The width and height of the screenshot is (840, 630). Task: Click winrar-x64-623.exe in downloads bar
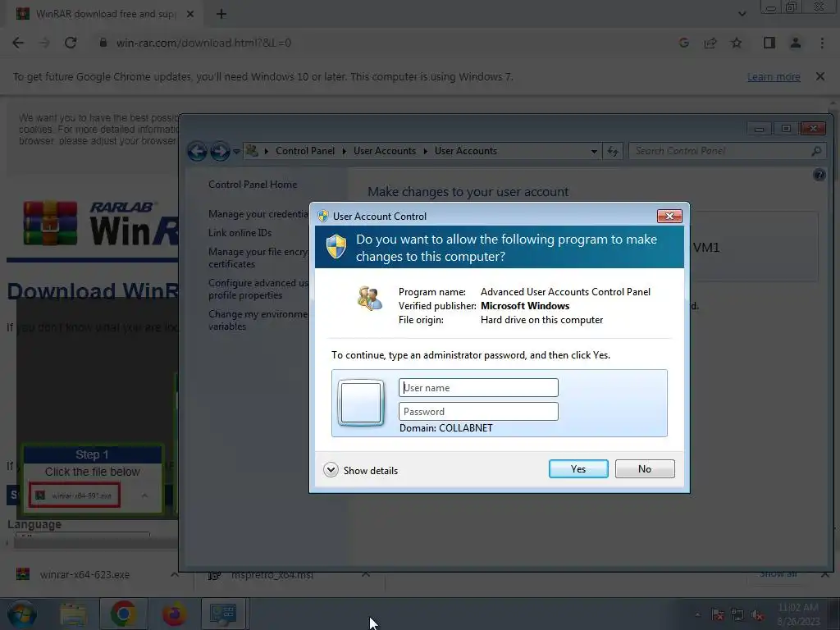(84, 574)
